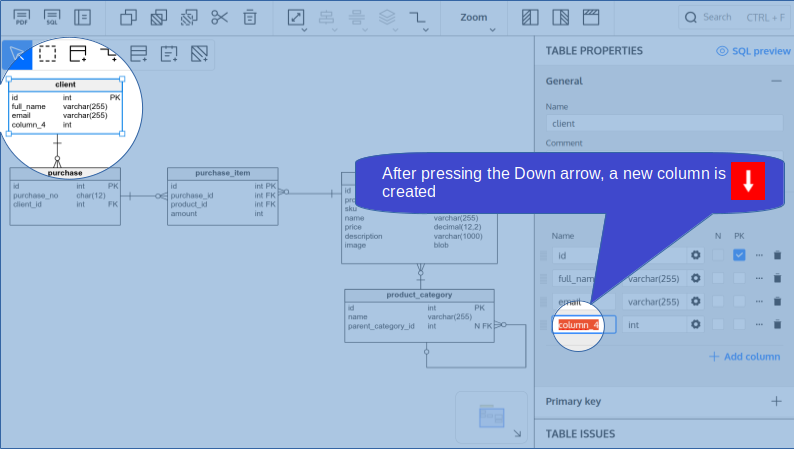Open dropdown arrow under line-style icon
This screenshot has height=449, width=794.
pyautogui.click(x=425, y=30)
